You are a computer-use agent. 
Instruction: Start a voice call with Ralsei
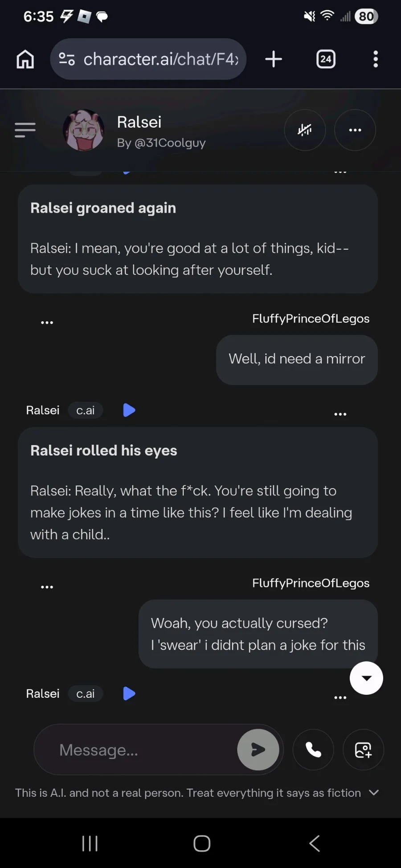pos(313,750)
